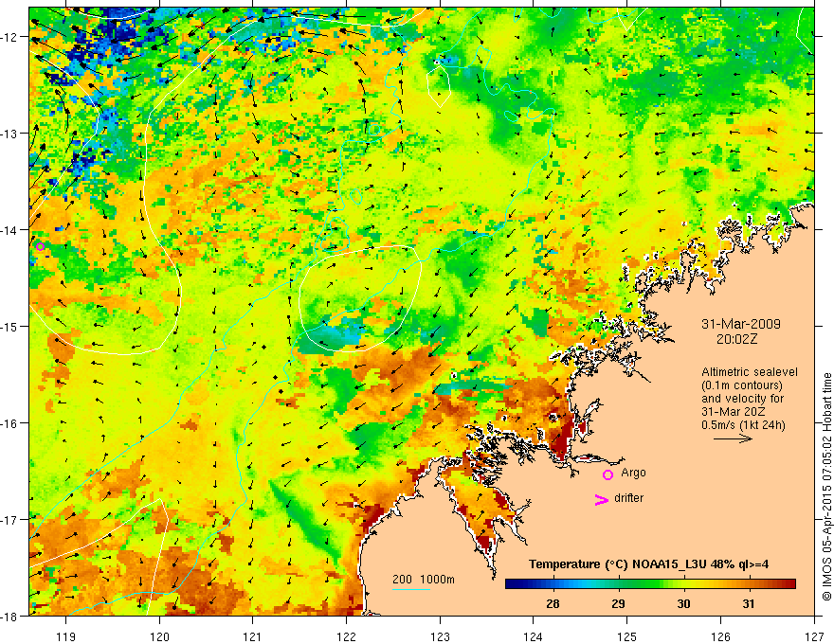Click the longitude label 122

coord(346,636)
